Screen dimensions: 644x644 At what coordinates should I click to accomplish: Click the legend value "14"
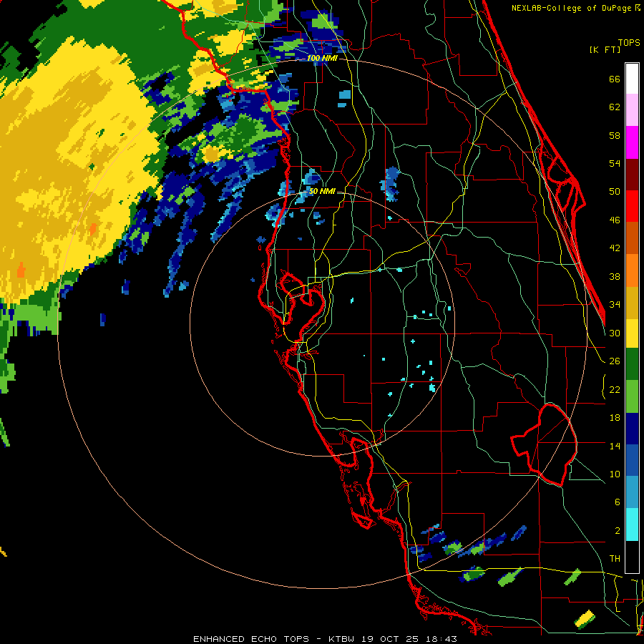615,446
